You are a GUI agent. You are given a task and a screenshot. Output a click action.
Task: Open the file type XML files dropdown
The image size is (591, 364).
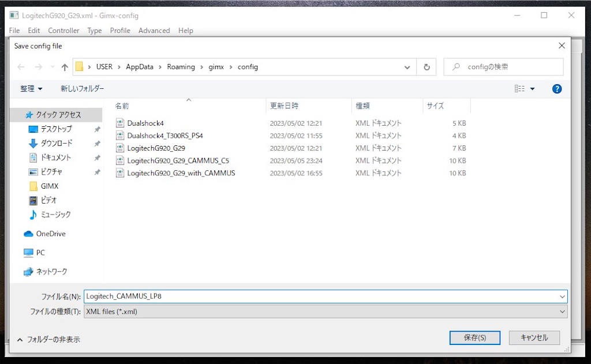[x=326, y=312]
